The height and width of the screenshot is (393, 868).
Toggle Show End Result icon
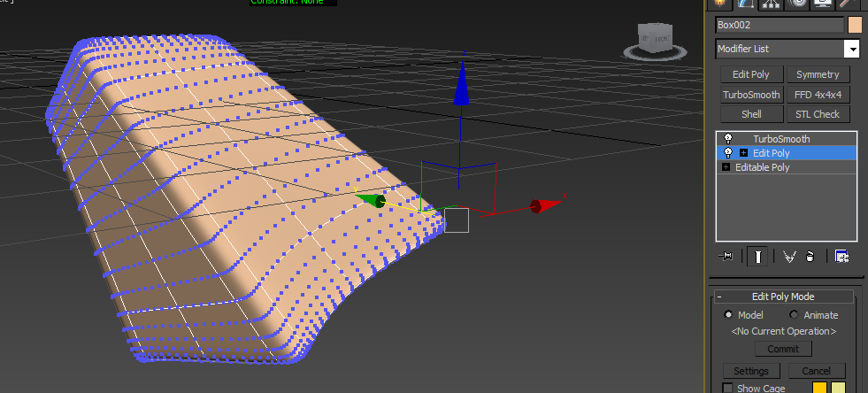click(757, 257)
